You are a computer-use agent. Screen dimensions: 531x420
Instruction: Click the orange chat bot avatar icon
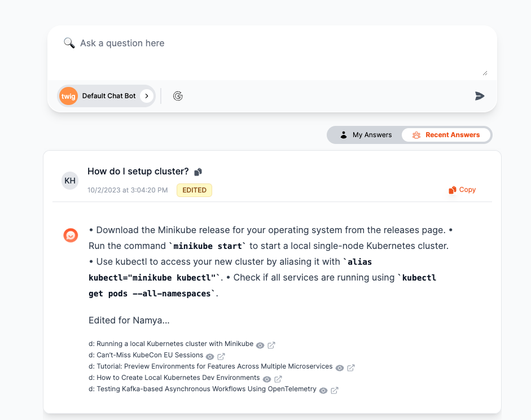[71, 235]
